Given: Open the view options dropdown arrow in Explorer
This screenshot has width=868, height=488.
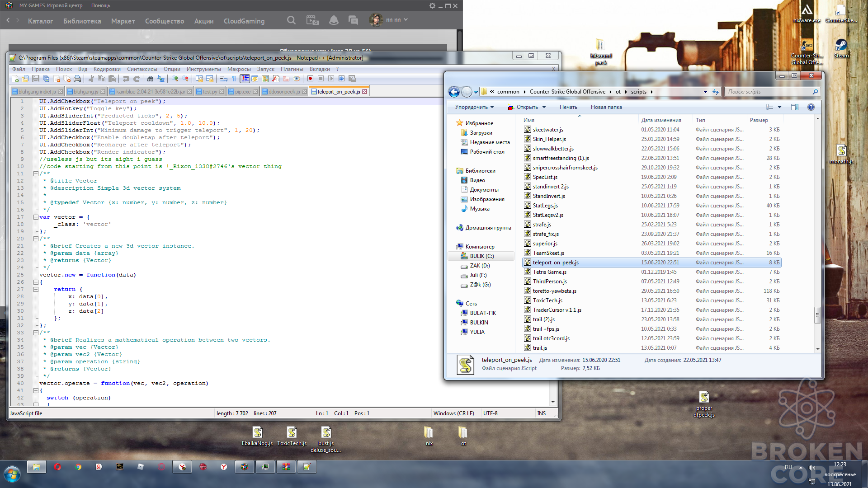Looking at the screenshot, I should (x=779, y=107).
